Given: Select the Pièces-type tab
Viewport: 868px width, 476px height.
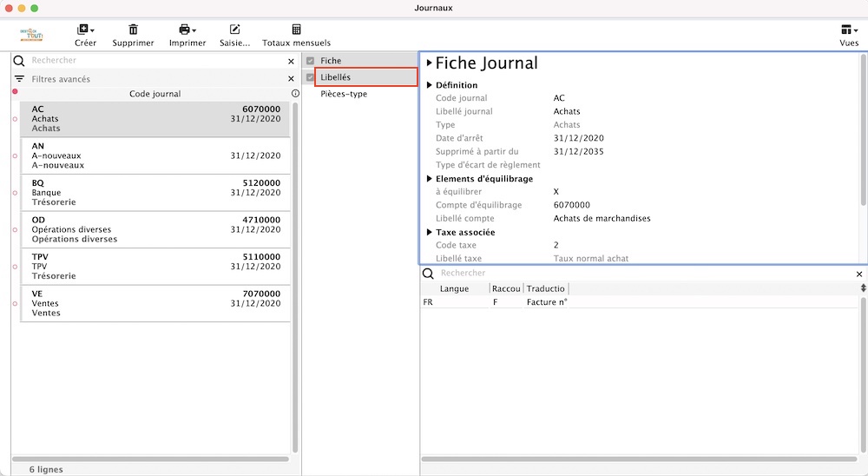Looking at the screenshot, I should tap(344, 94).
